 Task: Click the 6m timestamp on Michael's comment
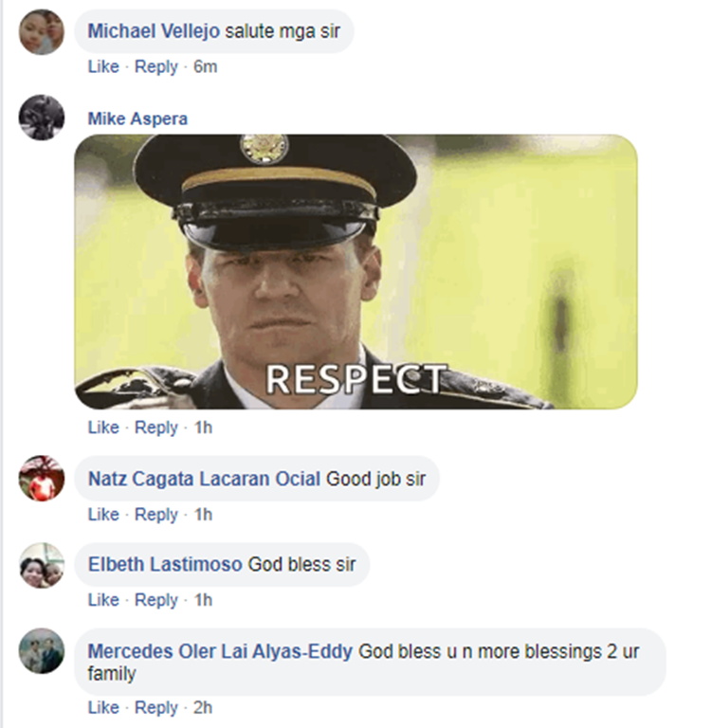click(x=206, y=67)
